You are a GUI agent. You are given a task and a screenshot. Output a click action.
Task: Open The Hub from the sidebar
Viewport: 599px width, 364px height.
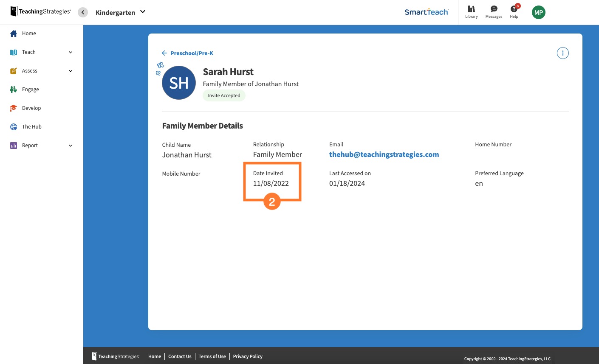[x=31, y=126]
